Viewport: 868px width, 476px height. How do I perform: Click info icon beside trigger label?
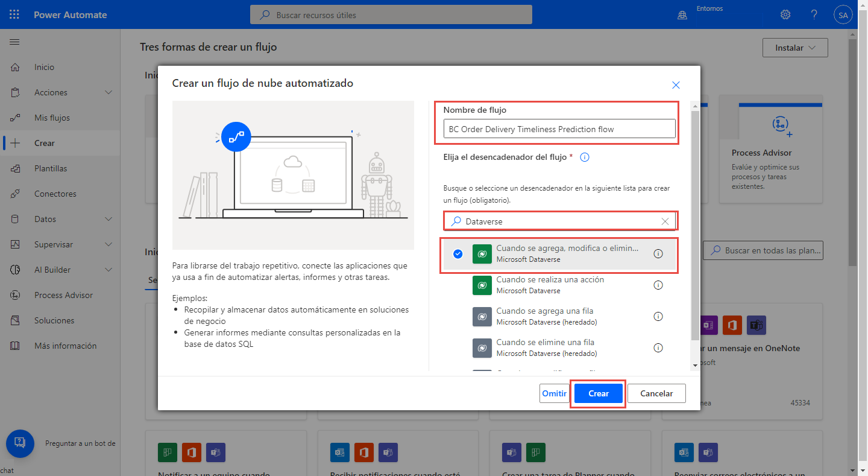pyautogui.click(x=584, y=157)
